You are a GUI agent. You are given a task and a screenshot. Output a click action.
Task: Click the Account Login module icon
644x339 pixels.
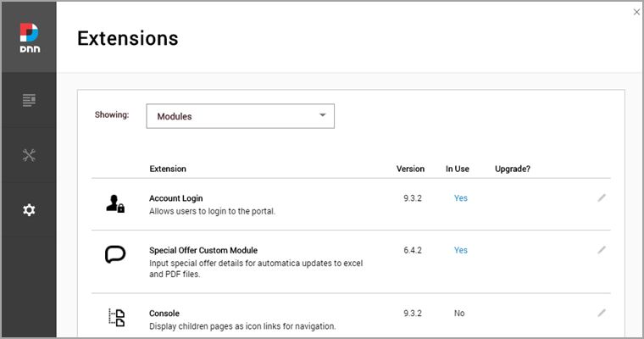[x=115, y=203]
